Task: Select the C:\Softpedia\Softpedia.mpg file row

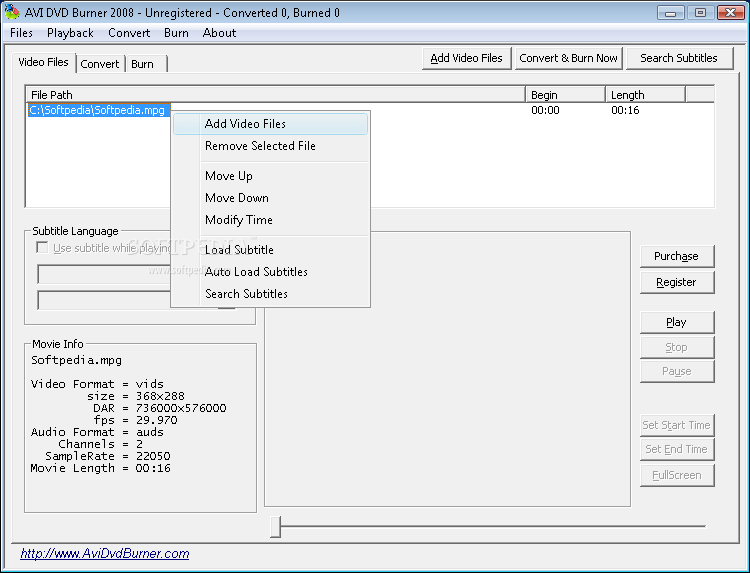Action: [99, 110]
